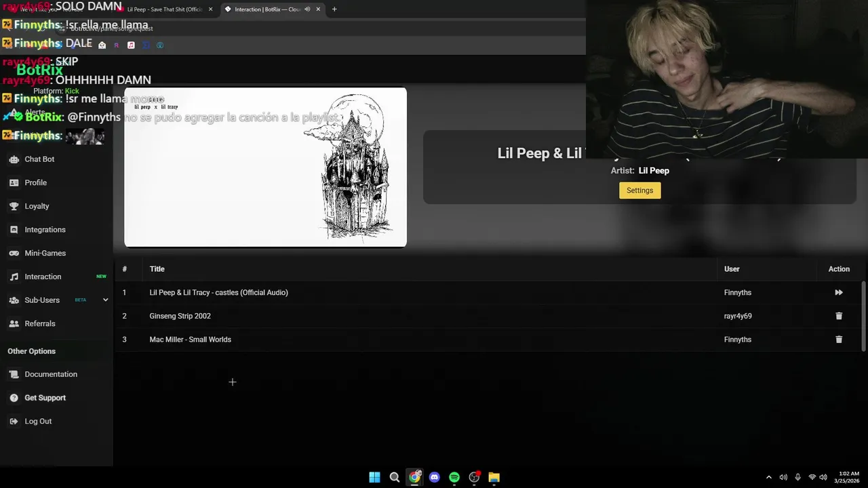
Task: Open a new browser tab
Action: click(x=334, y=9)
